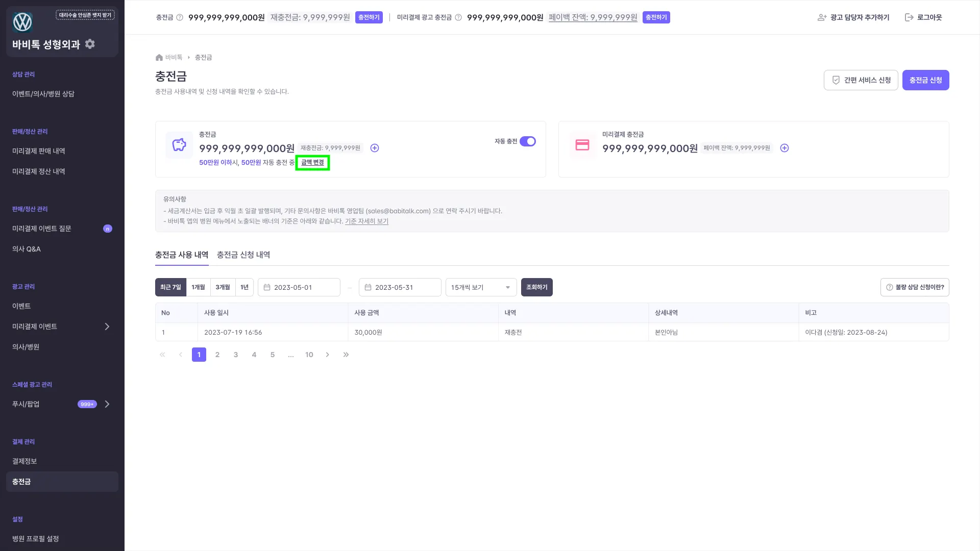Open calendar icon of start date field
The image size is (980, 551).
[267, 287]
